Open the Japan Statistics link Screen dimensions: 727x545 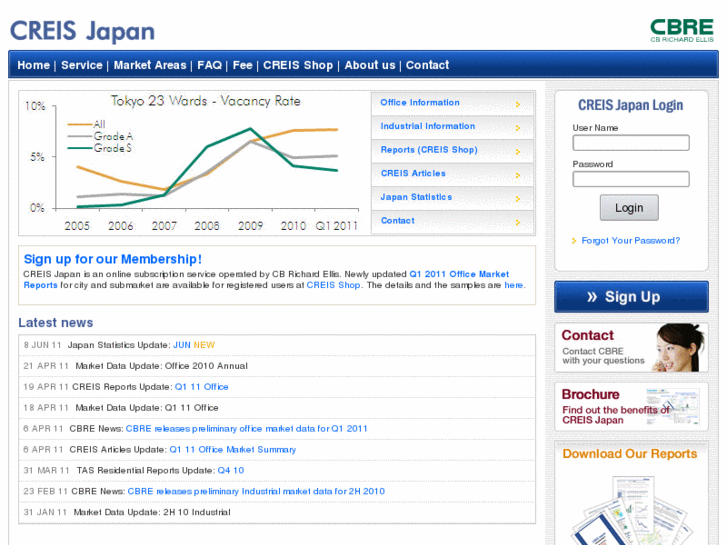coord(416,197)
